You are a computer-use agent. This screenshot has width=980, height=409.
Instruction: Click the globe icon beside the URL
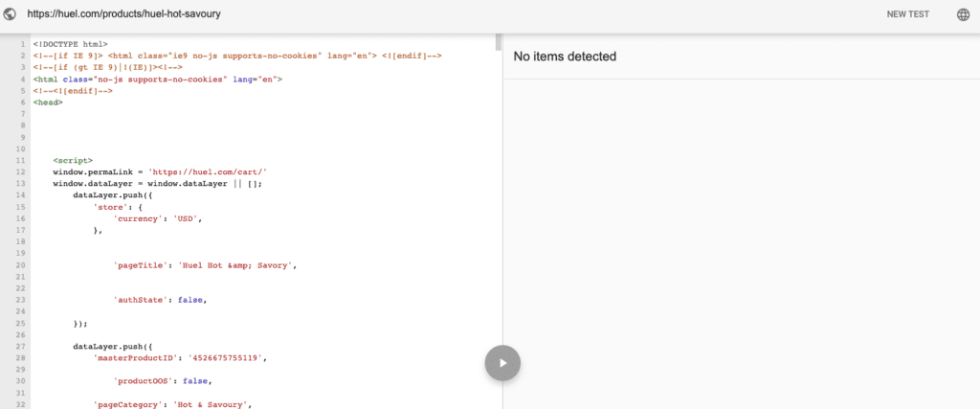pyautogui.click(x=10, y=13)
